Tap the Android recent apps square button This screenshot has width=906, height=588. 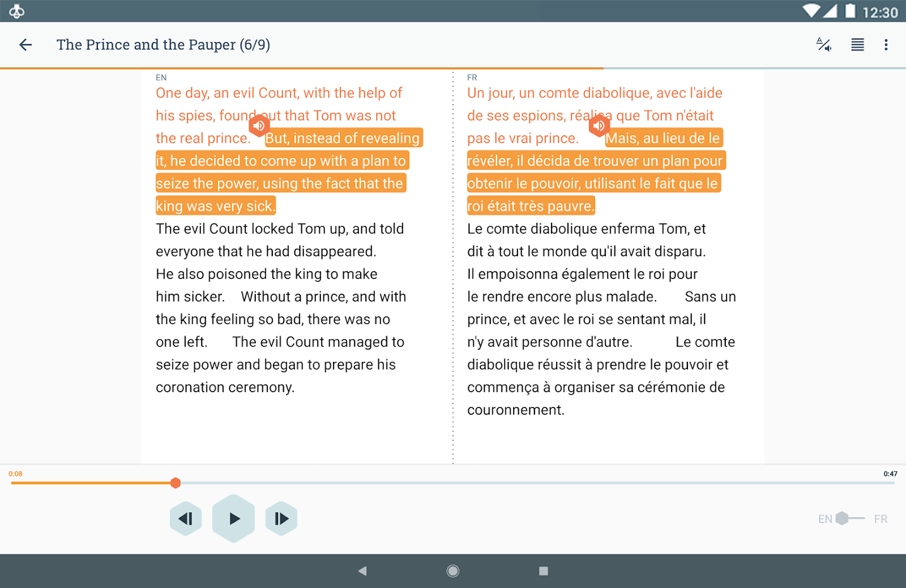543,571
